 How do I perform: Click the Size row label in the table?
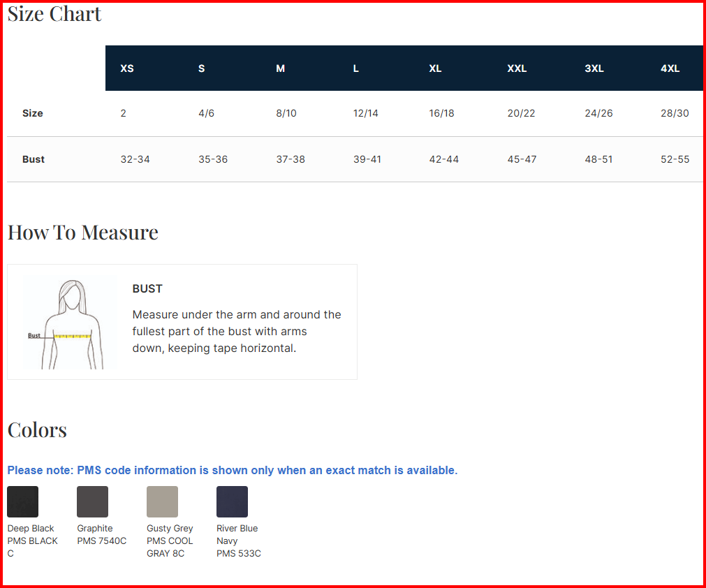point(33,113)
